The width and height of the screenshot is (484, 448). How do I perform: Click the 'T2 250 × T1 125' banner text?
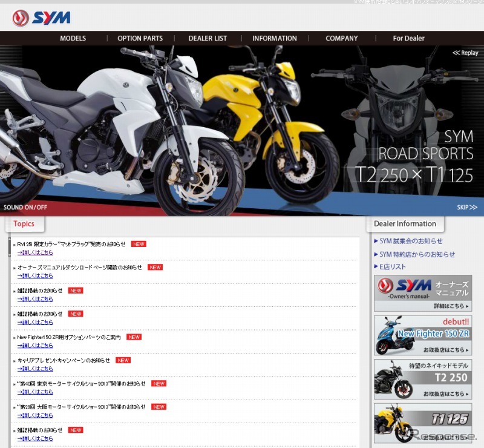tap(414, 175)
